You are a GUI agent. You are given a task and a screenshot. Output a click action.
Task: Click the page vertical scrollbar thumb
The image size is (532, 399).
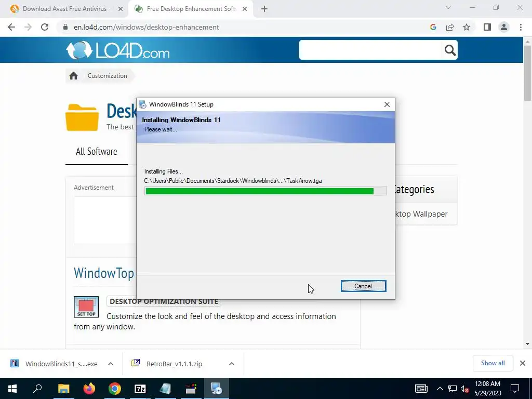[527, 73]
